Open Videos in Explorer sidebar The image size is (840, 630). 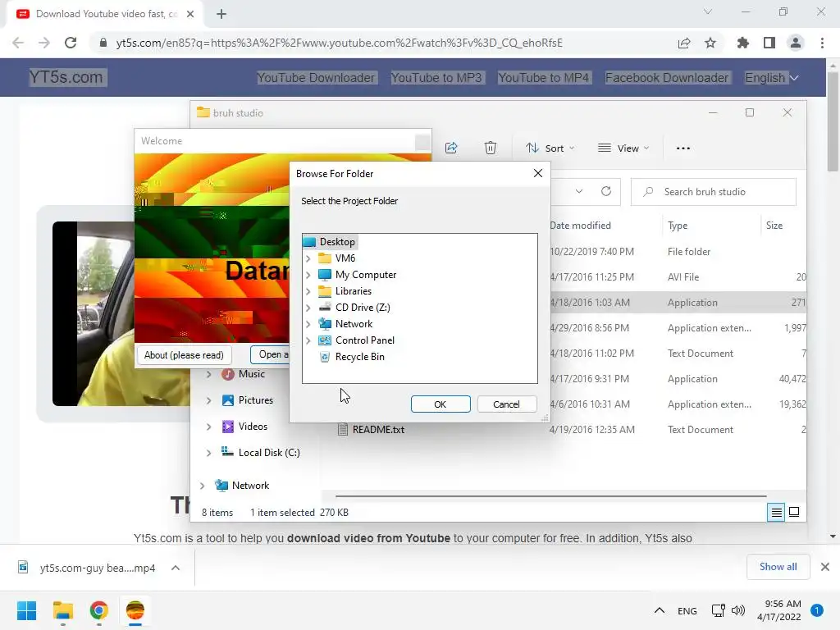click(253, 427)
